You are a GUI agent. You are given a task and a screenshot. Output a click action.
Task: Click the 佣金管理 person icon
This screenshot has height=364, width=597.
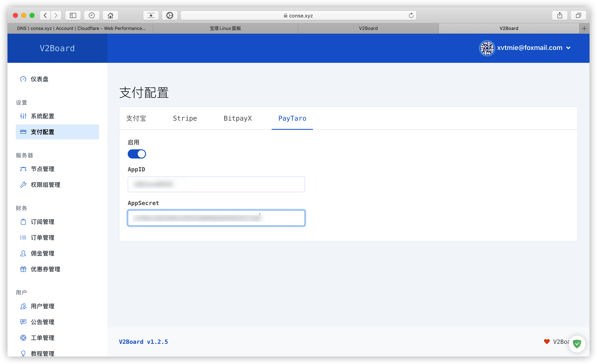coord(23,253)
